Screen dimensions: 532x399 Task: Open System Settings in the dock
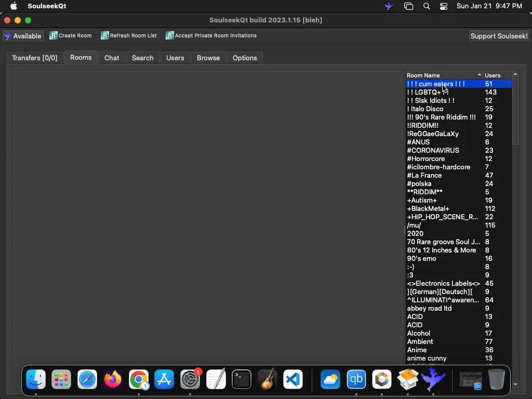pos(190,379)
